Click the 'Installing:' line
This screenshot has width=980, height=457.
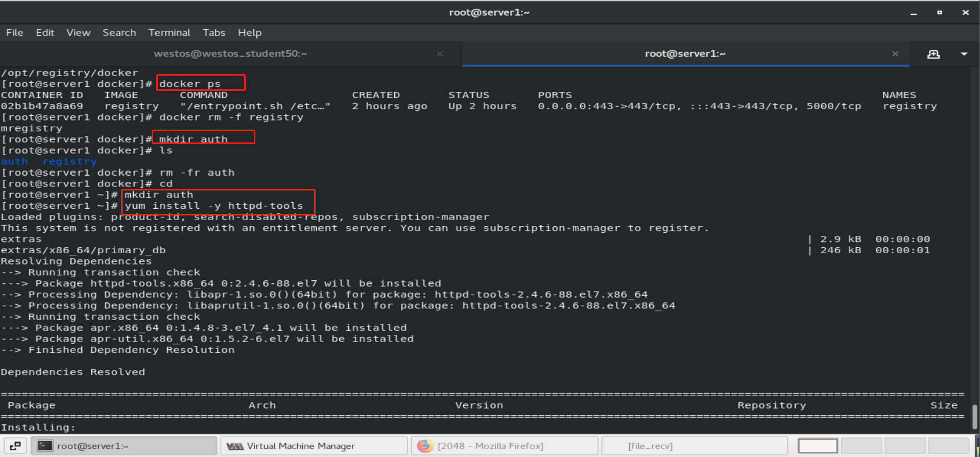click(x=38, y=427)
